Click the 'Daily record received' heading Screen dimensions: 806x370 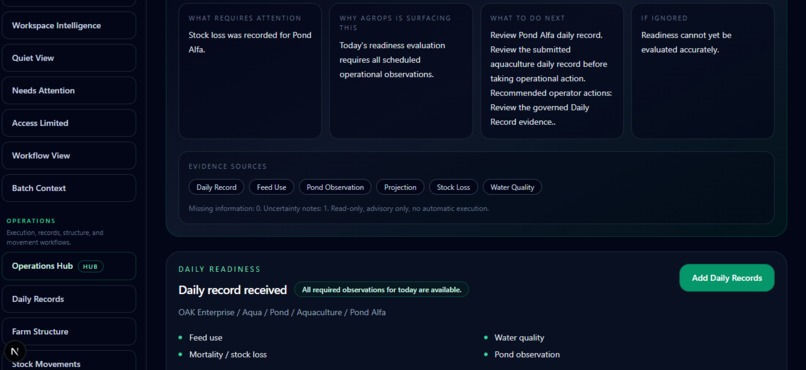(x=232, y=290)
